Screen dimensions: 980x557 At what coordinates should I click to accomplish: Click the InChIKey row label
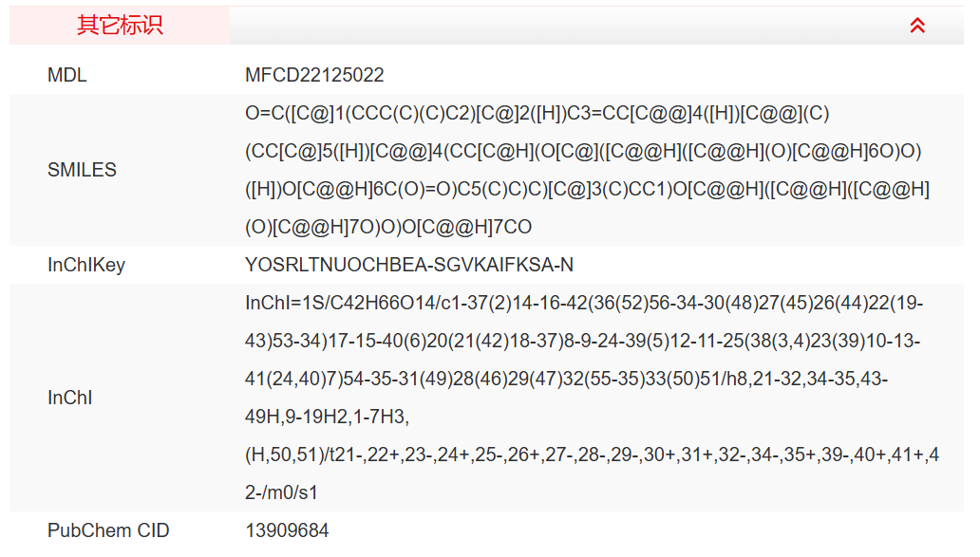pos(86,265)
